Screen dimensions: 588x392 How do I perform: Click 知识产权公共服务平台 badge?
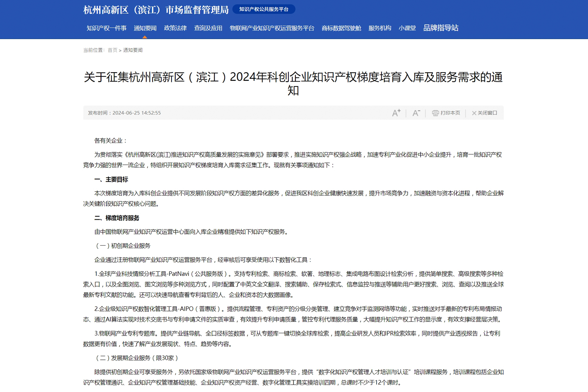tap(264, 9)
